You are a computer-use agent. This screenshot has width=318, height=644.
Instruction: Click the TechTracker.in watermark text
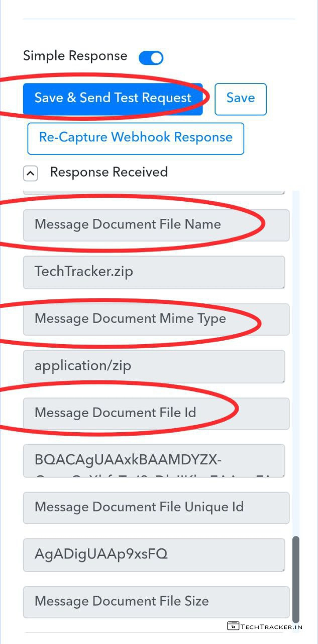coord(272,627)
